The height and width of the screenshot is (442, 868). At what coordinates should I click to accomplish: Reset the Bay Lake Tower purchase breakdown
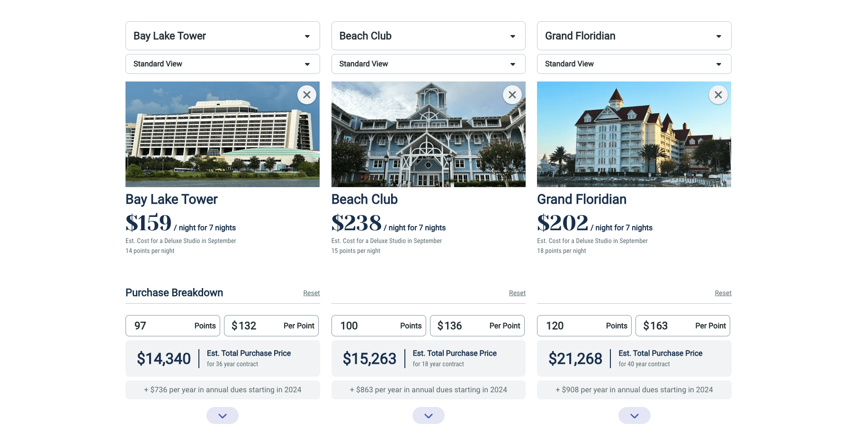coord(312,293)
